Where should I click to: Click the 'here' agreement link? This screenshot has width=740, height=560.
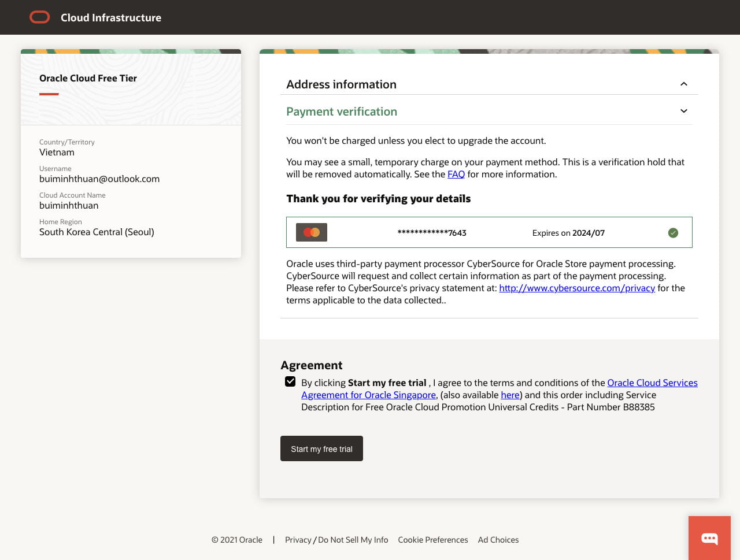[x=510, y=395]
